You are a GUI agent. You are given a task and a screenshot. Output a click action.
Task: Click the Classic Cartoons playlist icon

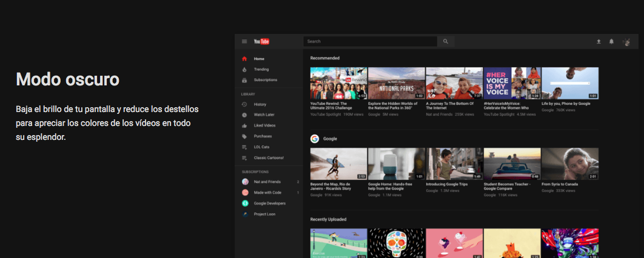[244, 158]
